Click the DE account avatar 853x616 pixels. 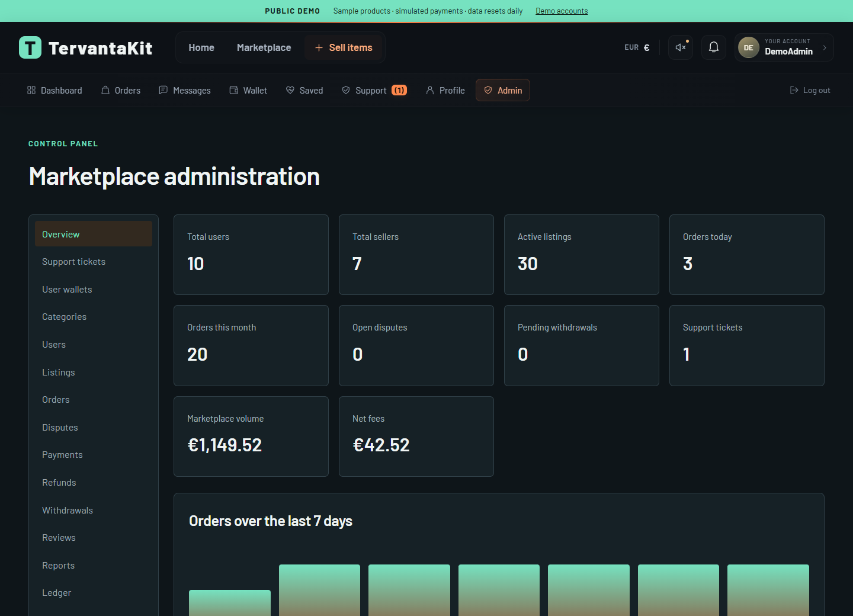749,47
